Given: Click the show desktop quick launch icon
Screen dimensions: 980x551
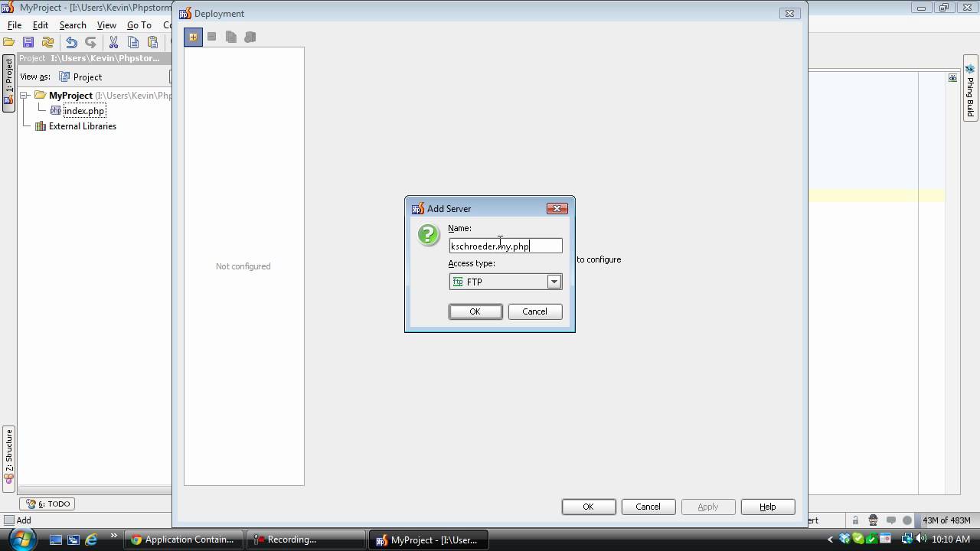Looking at the screenshot, I should click(x=55, y=540).
